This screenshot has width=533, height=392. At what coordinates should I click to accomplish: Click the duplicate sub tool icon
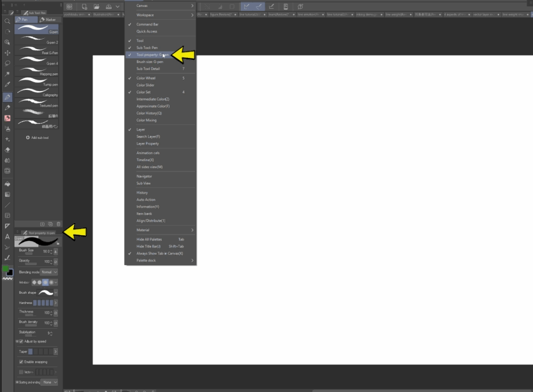tap(50, 224)
